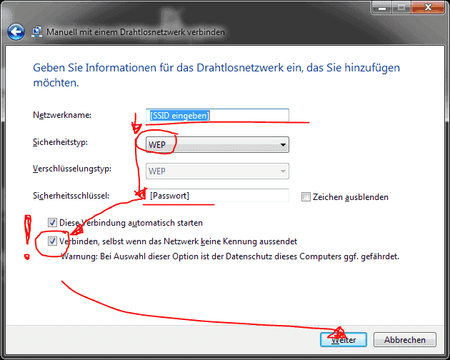Click the Sicherheitsschlüssel password field
Viewport: 450px width, 360px height.
[x=217, y=196]
